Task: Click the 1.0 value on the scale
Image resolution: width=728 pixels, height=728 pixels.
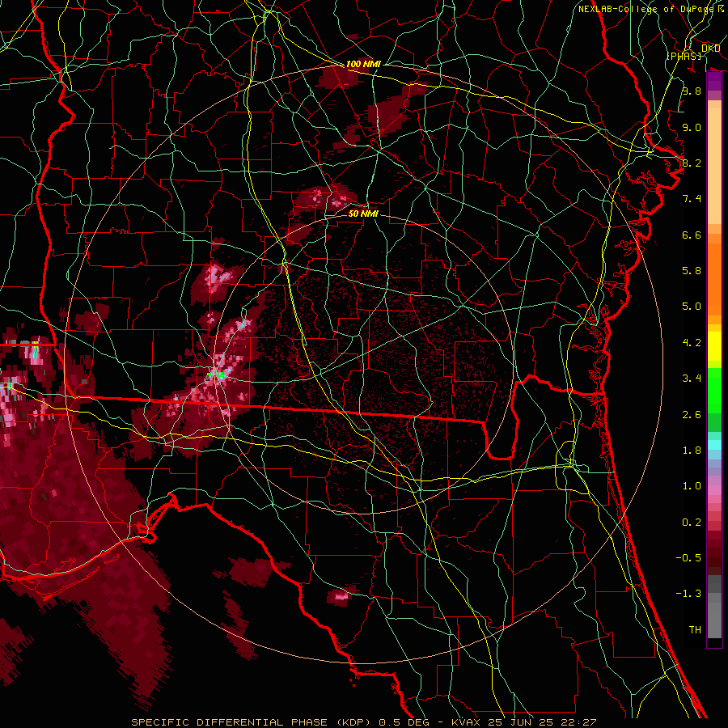Action: [692, 486]
